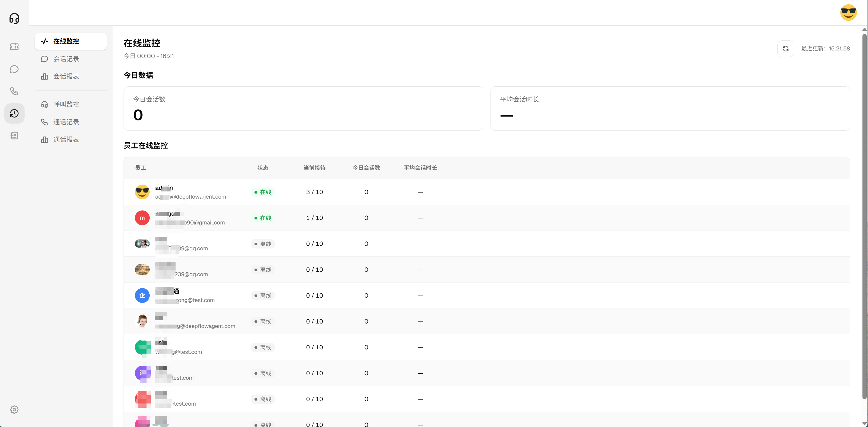Click the refresh icon button
Image resolution: width=868 pixels, height=427 pixels.
pos(785,49)
